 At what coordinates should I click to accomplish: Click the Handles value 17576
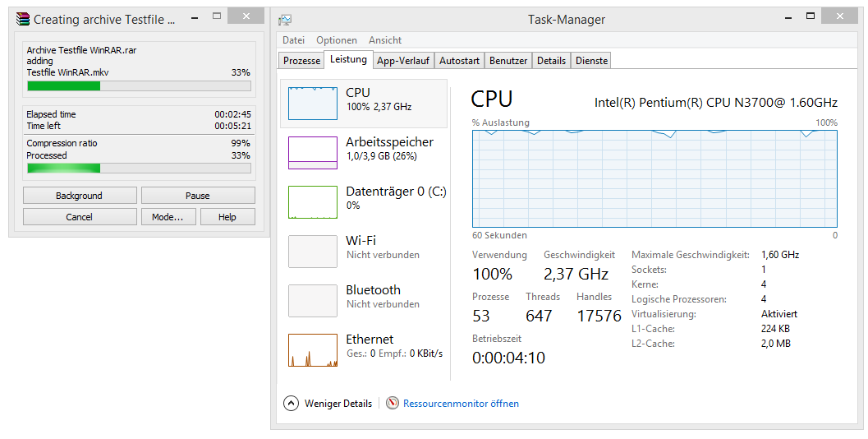[599, 316]
